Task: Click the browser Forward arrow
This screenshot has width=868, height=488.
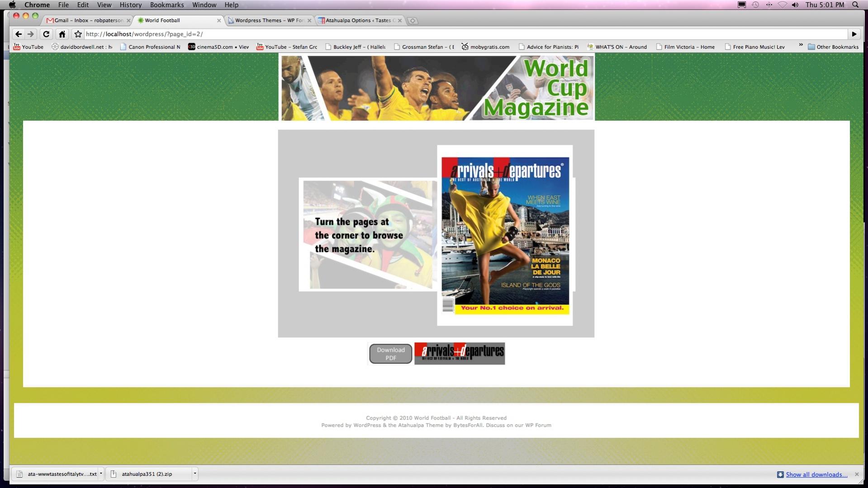Action: (31, 34)
